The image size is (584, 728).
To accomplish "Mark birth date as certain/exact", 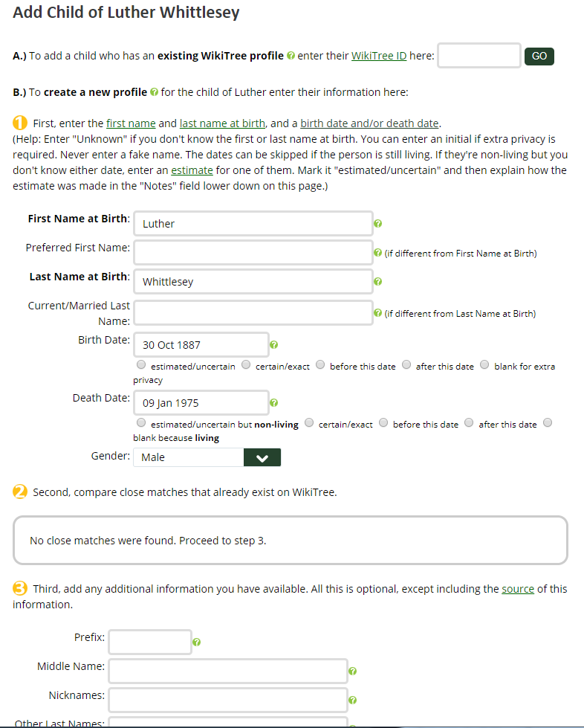I will coord(246,365).
